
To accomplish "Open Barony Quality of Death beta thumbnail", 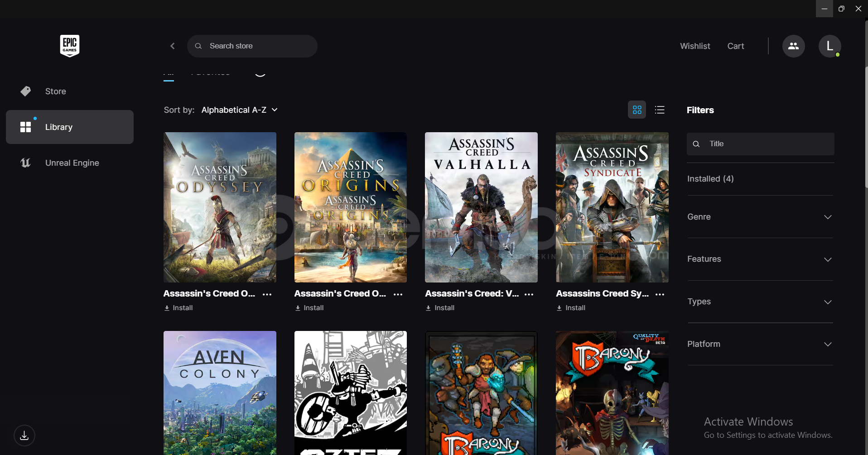I will click(x=612, y=393).
